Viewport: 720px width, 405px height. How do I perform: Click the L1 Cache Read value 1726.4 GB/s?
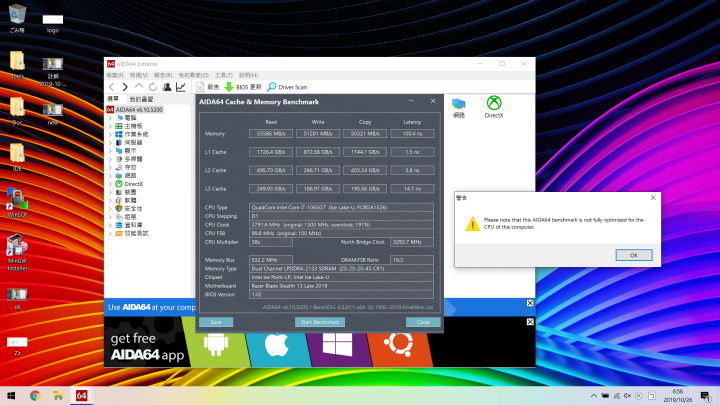271,152
